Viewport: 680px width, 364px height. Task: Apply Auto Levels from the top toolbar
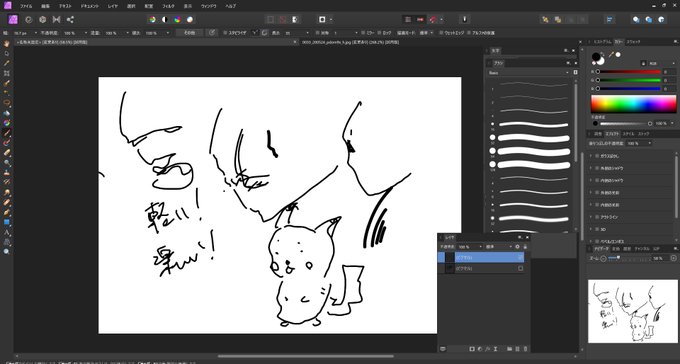click(152, 20)
